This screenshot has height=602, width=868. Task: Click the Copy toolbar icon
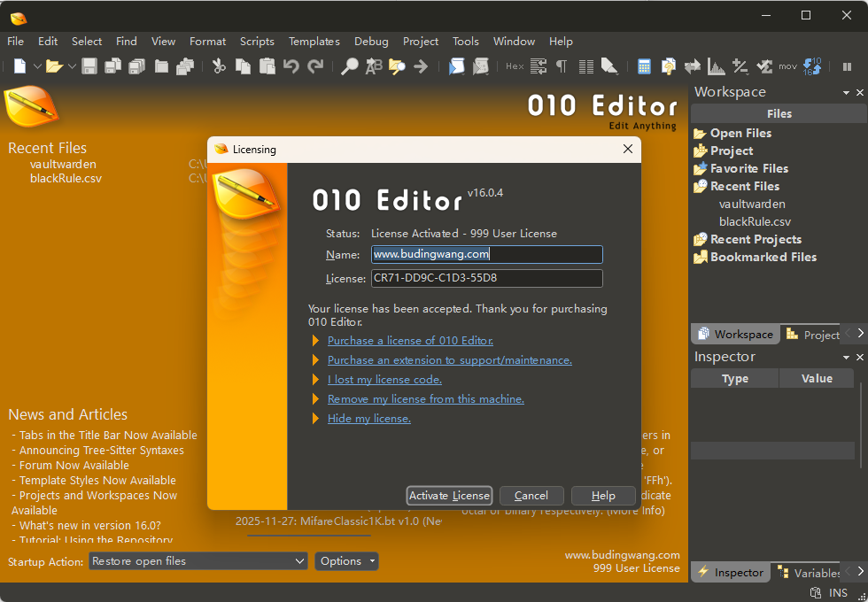[243, 66]
